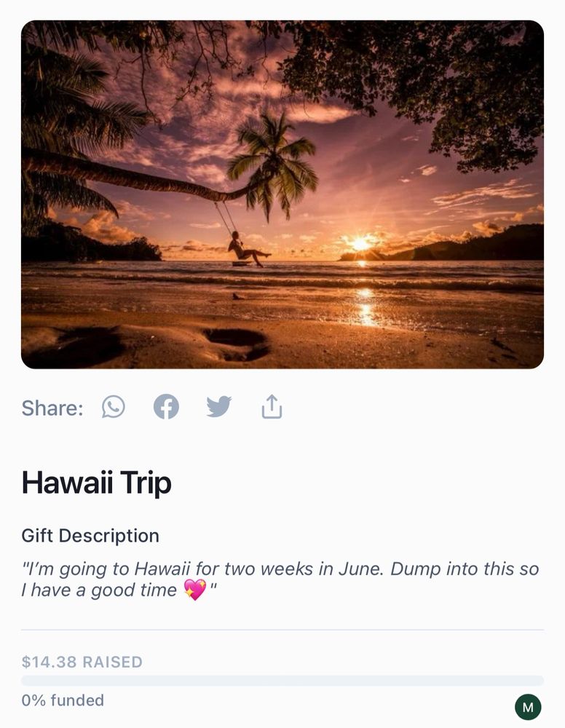This screenshot has height=728, width=565.
Task: Click the person on the swing
Action: tap(246, 249)
